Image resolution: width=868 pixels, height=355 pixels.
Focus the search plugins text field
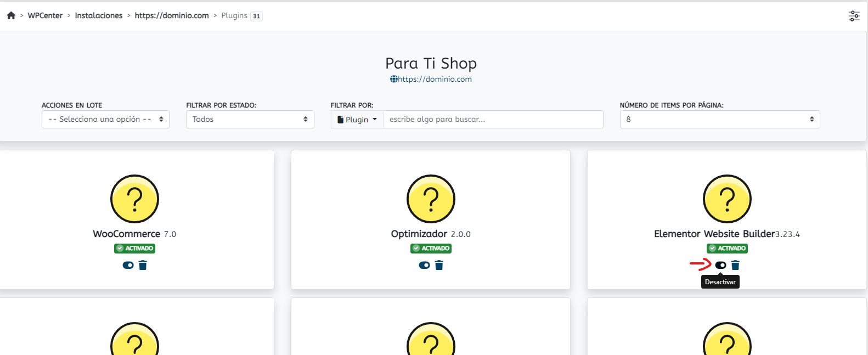pos(493,119)
